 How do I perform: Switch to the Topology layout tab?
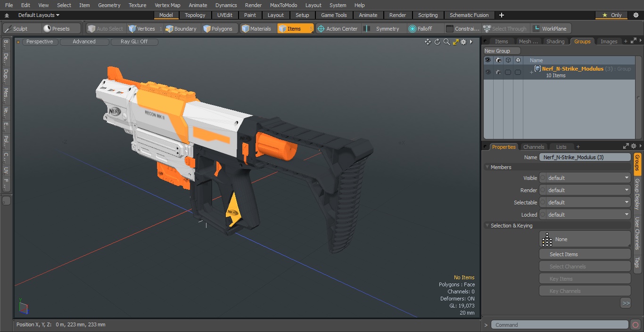click(x=195, y=15)
